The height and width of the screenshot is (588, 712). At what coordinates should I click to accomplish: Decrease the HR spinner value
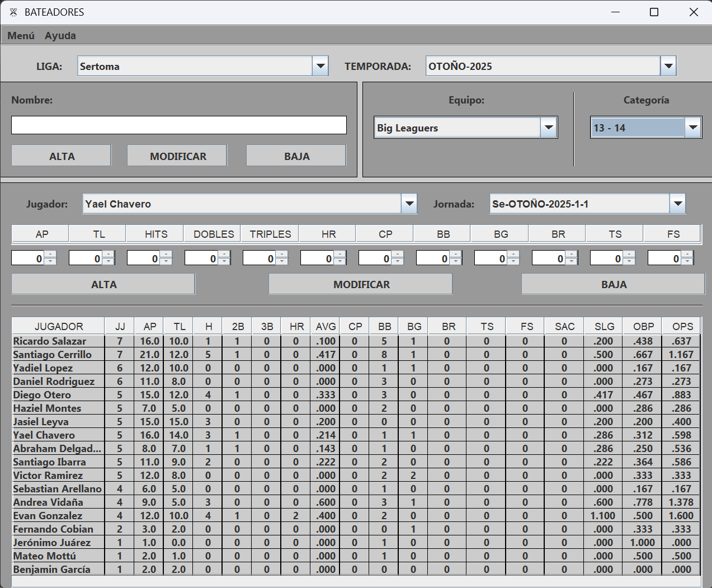coord(340,261)
